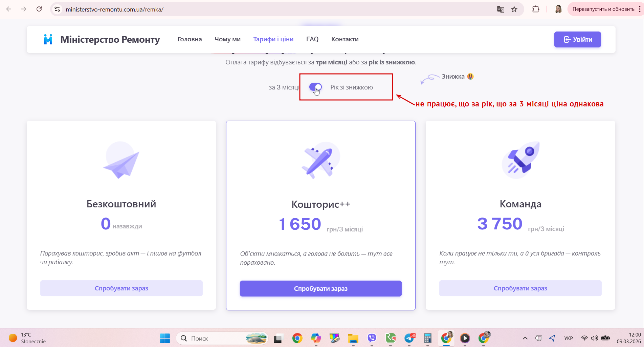This screenshot has width=644, height=347.
Task: Open the Wi-Fi network tray icon
Action: (x=584, y=338)
